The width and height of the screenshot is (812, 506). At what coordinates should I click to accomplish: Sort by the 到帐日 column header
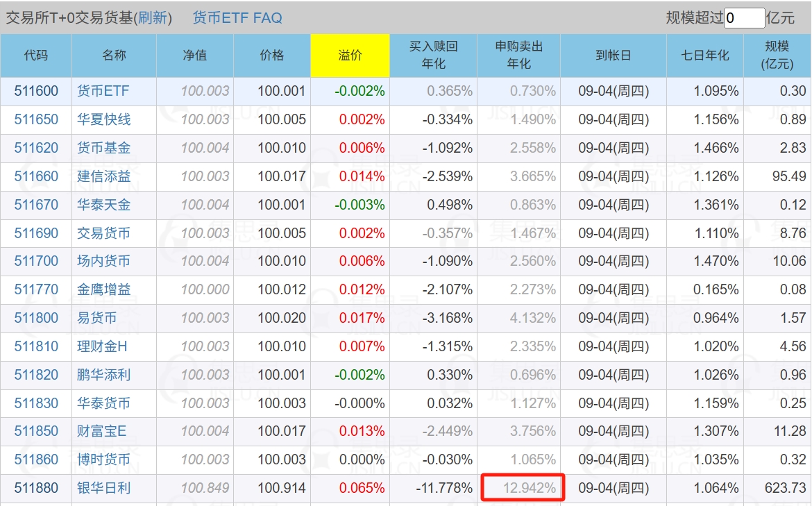(614, 56)
